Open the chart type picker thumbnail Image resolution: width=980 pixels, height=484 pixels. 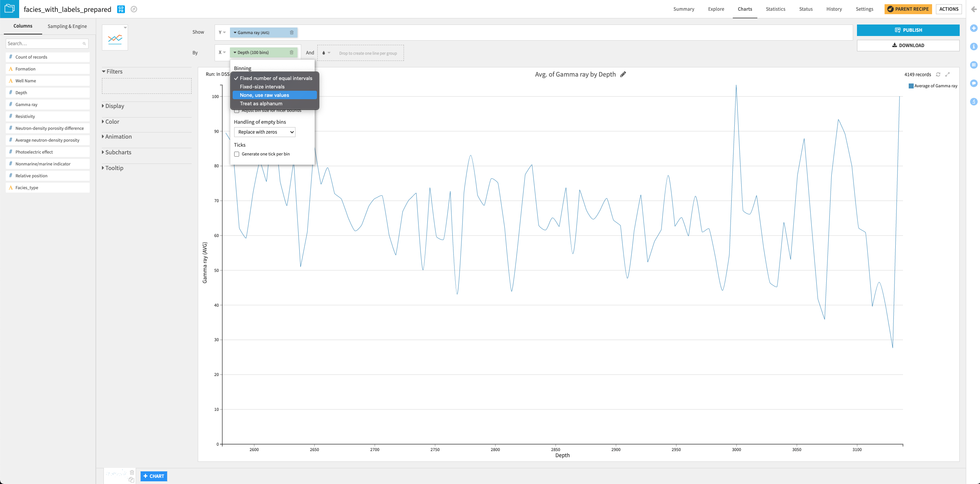(115, 38)
